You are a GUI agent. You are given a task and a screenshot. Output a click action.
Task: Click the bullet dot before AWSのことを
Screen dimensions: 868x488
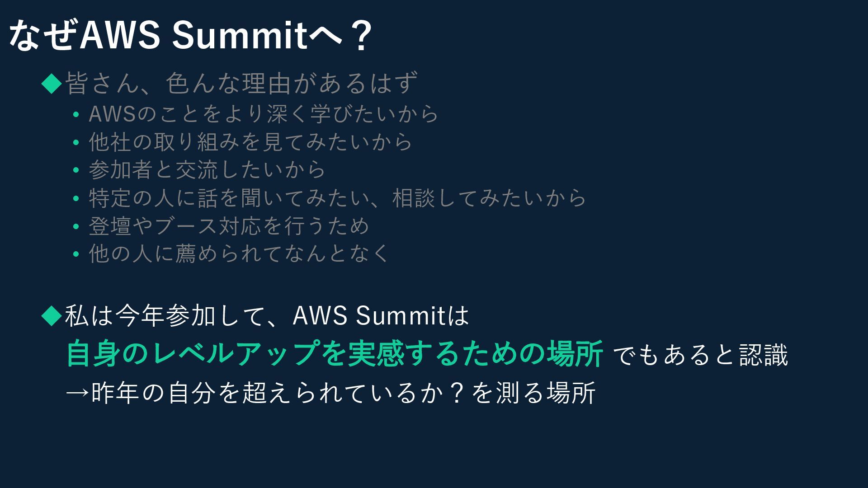pyautogui.click(x=76, y=115)
